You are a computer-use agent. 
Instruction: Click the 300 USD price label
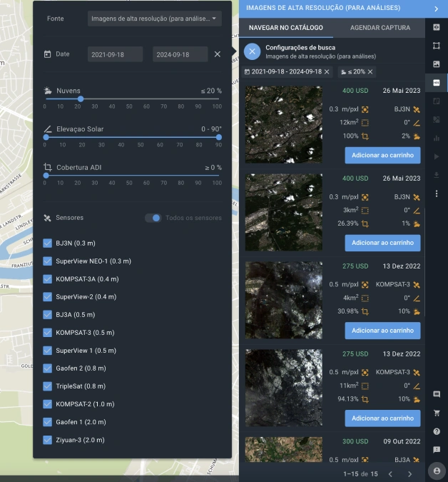[355, 441]
